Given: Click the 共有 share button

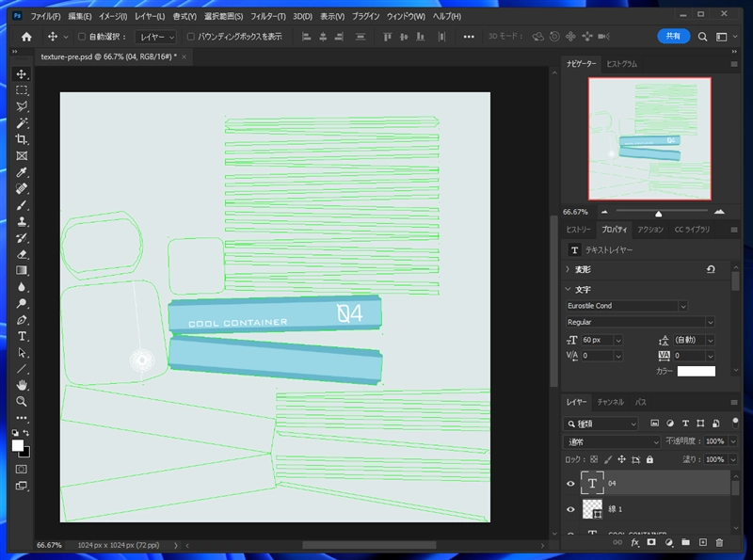Looking at the screenshot, I should (673, 36).
